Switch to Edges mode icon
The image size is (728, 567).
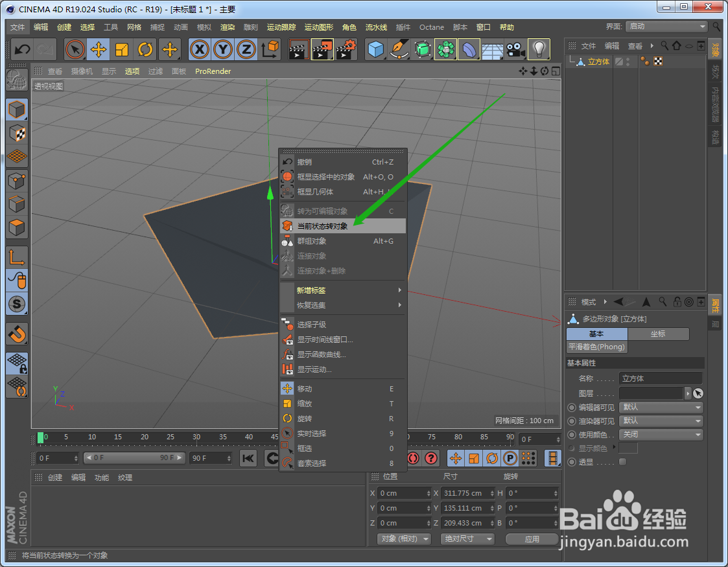point(17,203)
